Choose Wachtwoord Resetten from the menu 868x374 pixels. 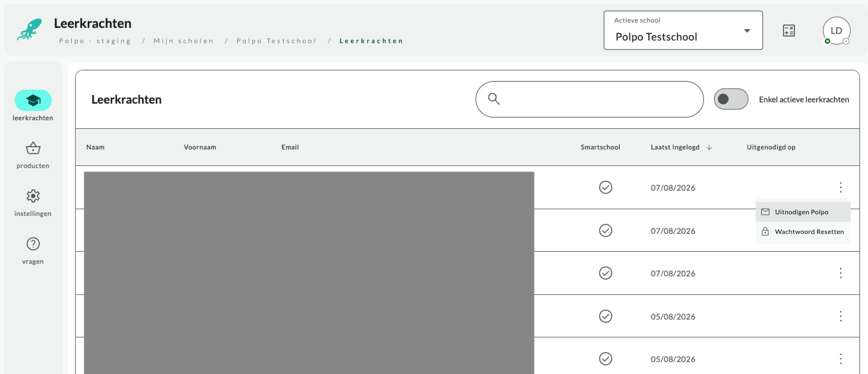coord(803,232)
